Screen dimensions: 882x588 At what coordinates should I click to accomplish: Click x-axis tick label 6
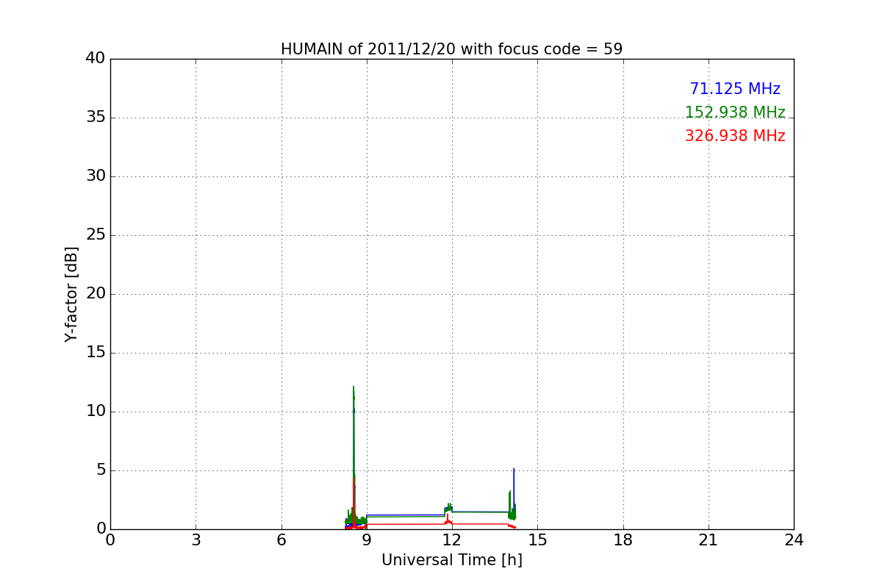(x=282, y=540)
